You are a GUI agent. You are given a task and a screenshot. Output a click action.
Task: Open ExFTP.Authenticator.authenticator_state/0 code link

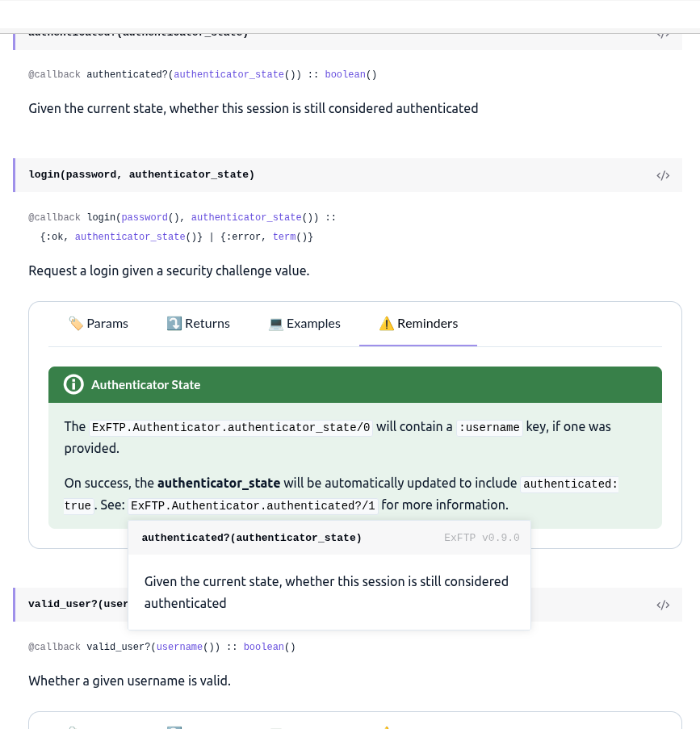(x=231, y=427)
